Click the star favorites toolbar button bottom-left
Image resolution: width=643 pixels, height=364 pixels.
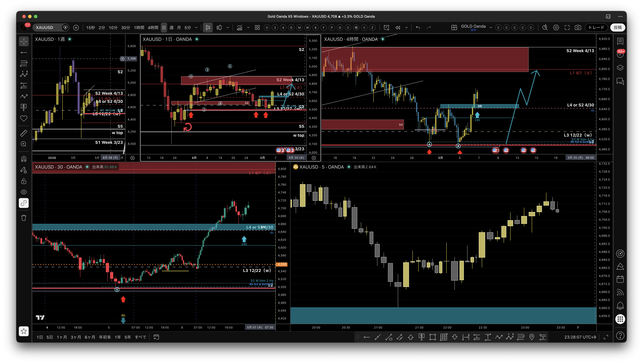pyautogui.click(x=24, y=331)
